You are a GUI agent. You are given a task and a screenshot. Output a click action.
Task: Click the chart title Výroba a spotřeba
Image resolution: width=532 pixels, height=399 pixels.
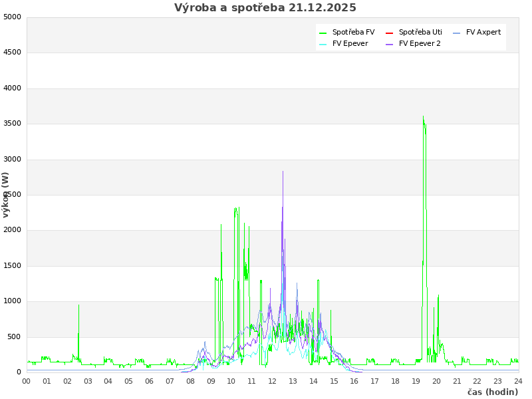click(x=265, y=8)
